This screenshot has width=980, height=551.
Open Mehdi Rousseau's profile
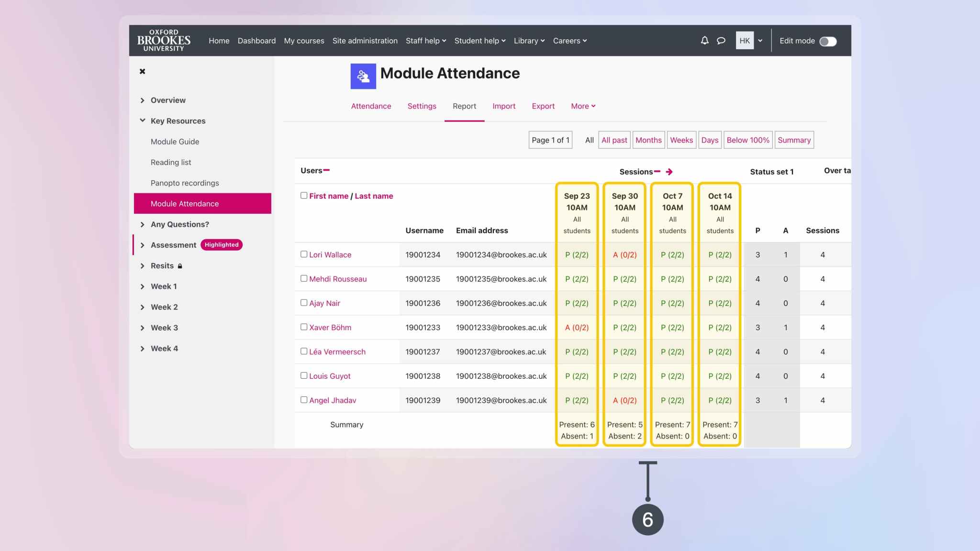(x=338, y=279)
